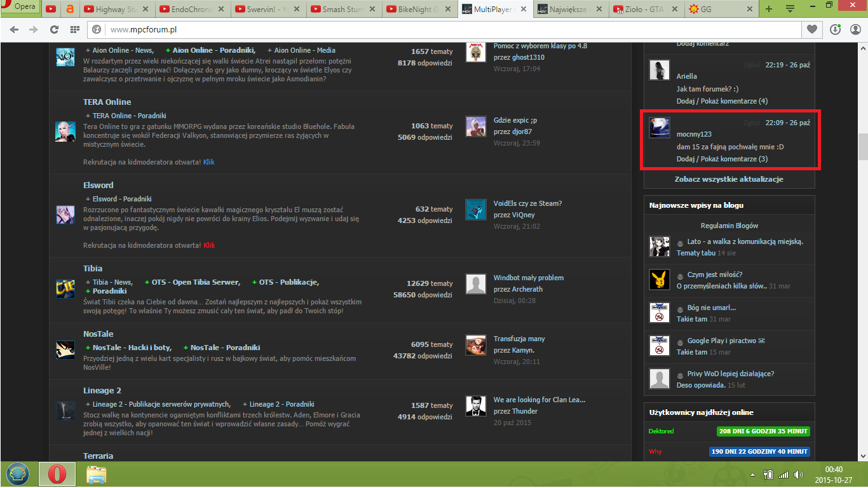Viewport: 868px width, 488px height.
Task: Reload the current page
Action: coord(54,30)
